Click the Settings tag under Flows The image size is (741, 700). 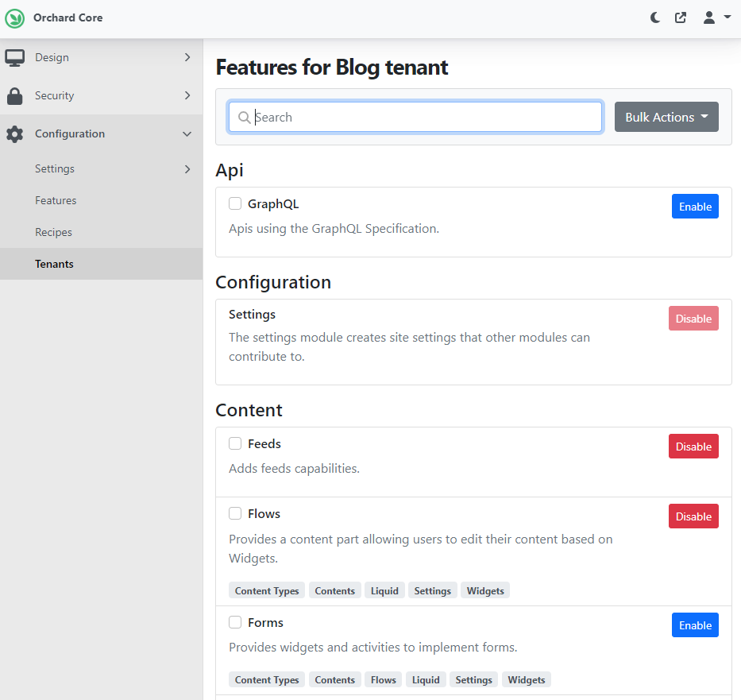(432, 590)
